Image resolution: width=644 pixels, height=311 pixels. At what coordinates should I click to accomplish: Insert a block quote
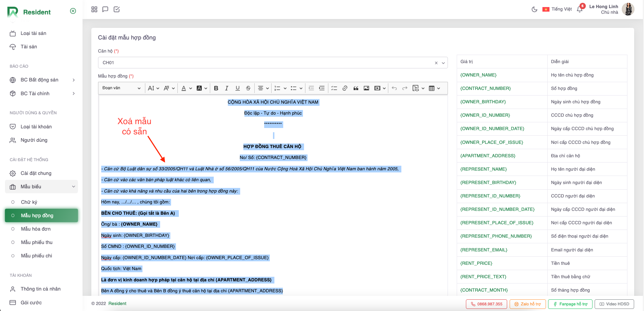pyautogui.click(x=356, y=88)
